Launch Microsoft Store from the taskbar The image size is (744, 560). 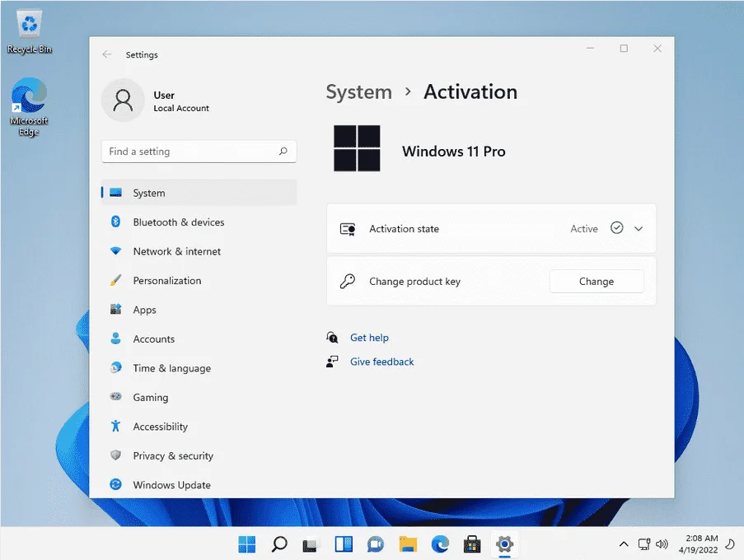tap(472, 544)
